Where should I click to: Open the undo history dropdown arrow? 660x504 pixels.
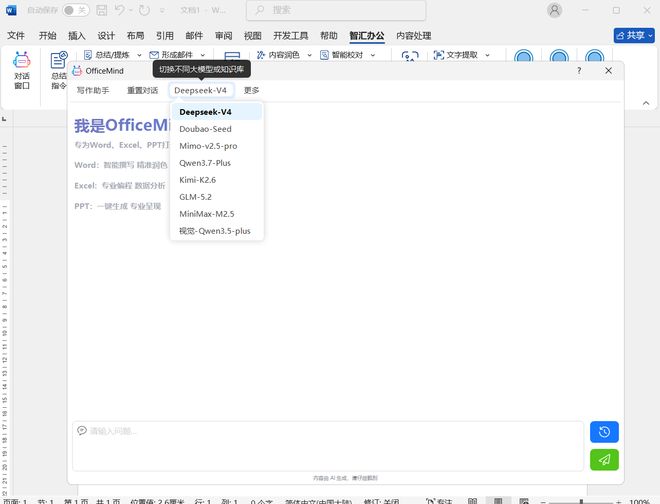[x=130, y=10]
